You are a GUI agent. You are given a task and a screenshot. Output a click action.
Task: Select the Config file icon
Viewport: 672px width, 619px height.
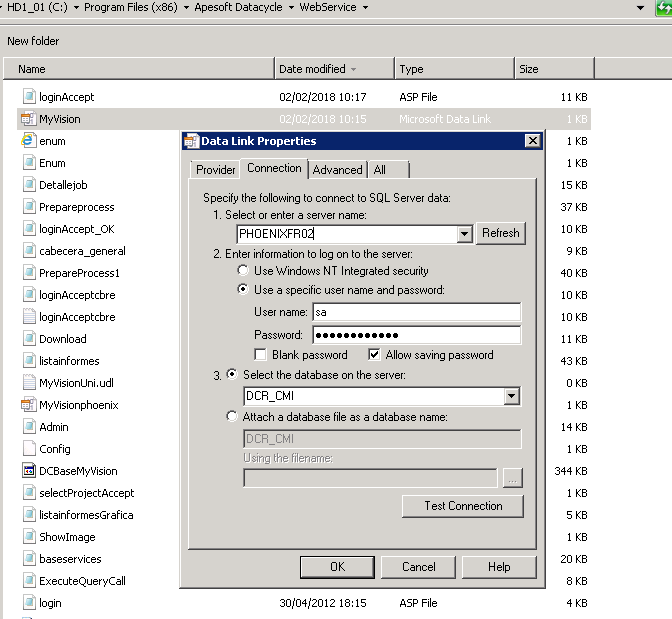pyautogui.click(x=29, y=449)
